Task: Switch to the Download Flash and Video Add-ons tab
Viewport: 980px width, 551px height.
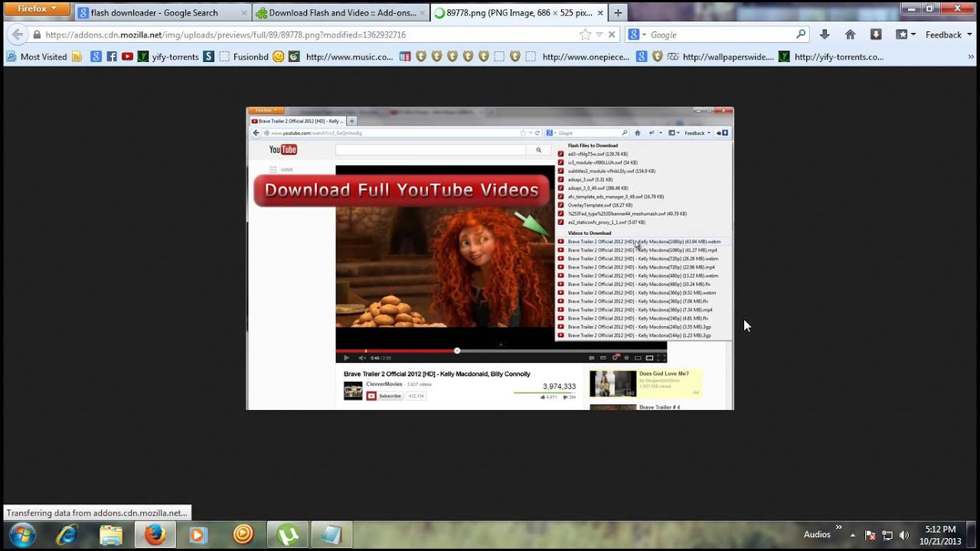Action: coord(340,13)
